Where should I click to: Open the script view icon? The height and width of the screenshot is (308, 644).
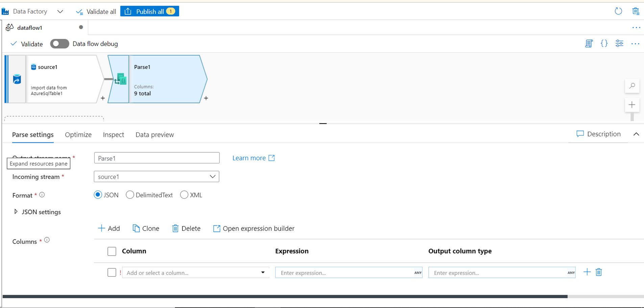point(589,43)
